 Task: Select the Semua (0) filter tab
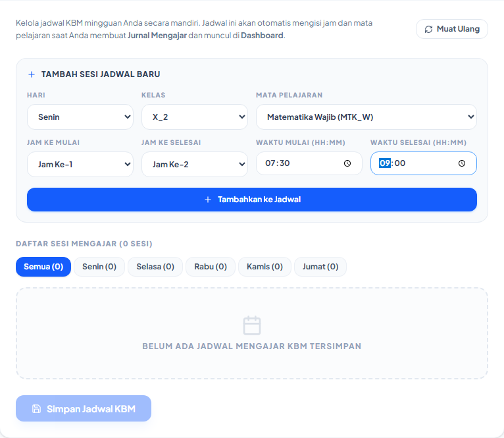coord(43,267)
